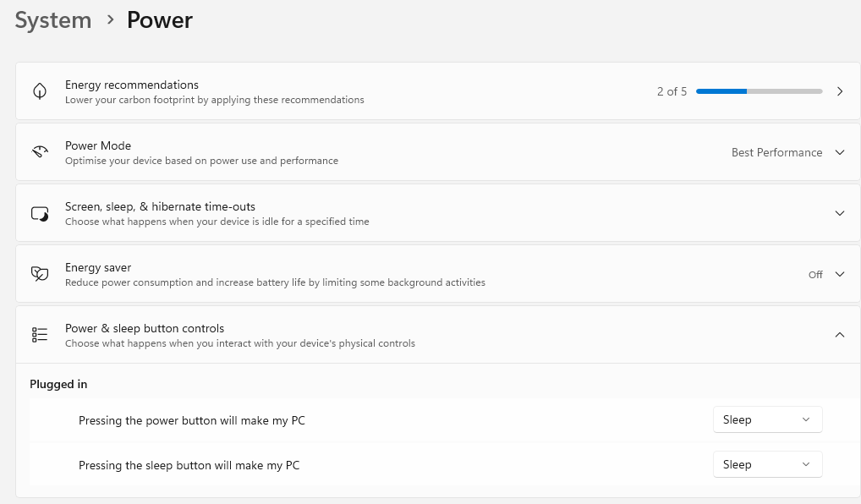Click the energy recommendations progress bar
861x504 pixels.
coord(759,91)
